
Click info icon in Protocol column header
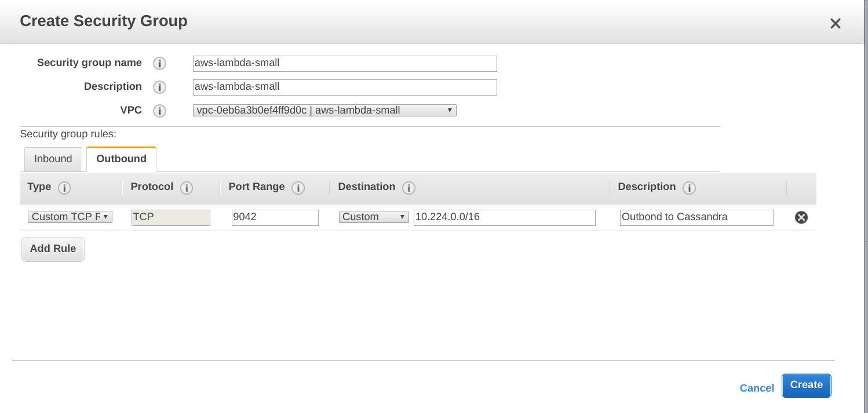(187, 188)
